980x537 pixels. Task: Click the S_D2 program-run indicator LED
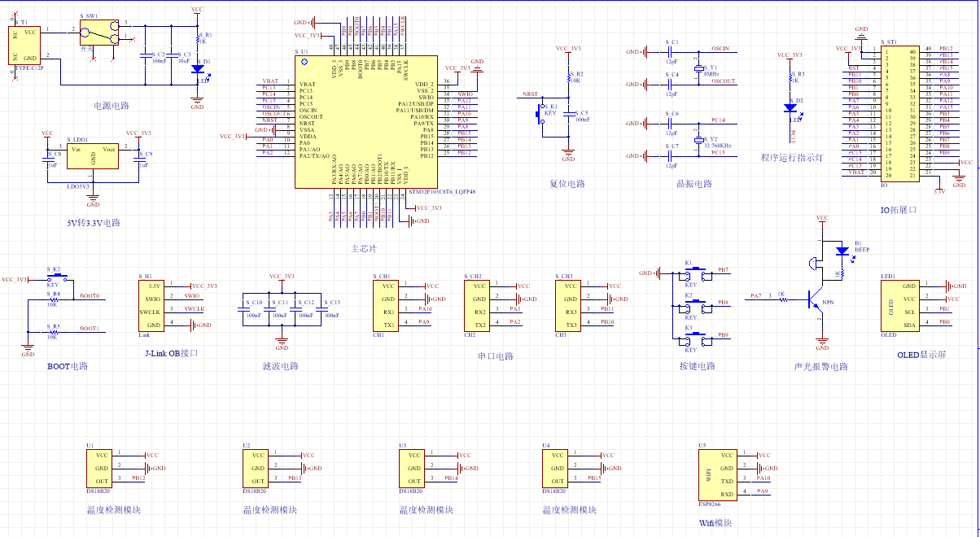[790, 107]
